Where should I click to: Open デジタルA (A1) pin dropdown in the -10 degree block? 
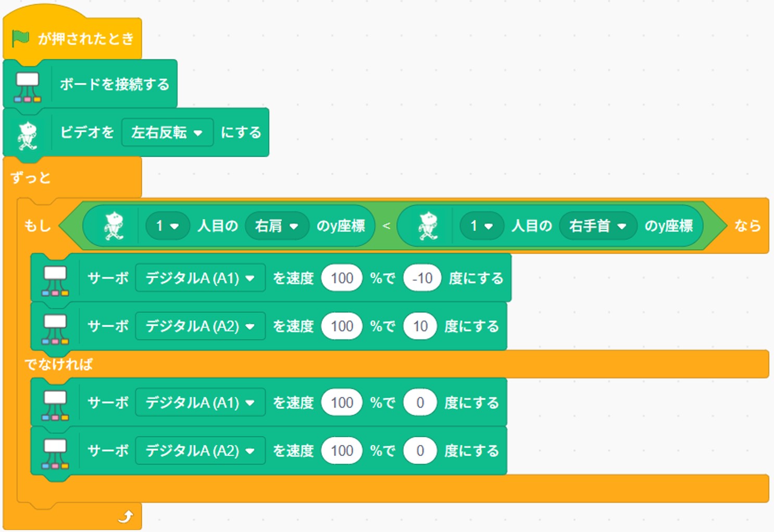click(x=200, y=278)
